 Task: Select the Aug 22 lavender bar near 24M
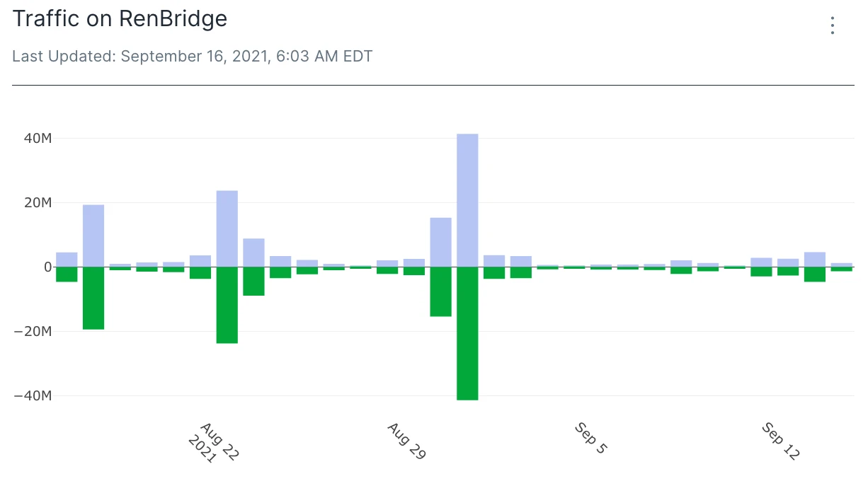click(x=227, y=228)
